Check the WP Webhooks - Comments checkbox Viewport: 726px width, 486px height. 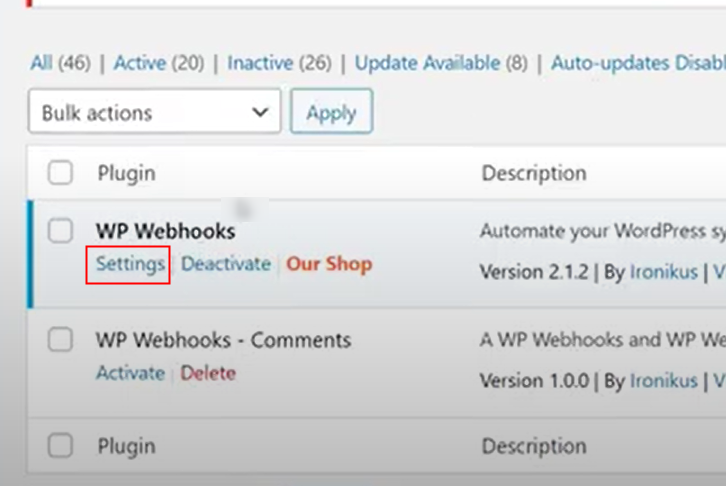pos(60,340)
